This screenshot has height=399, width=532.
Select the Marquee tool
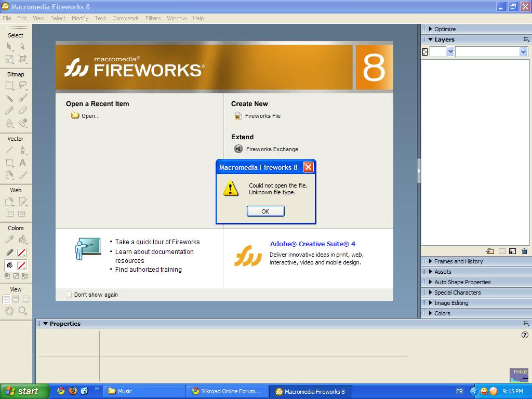pyautogui.click(x=9, y=85)
